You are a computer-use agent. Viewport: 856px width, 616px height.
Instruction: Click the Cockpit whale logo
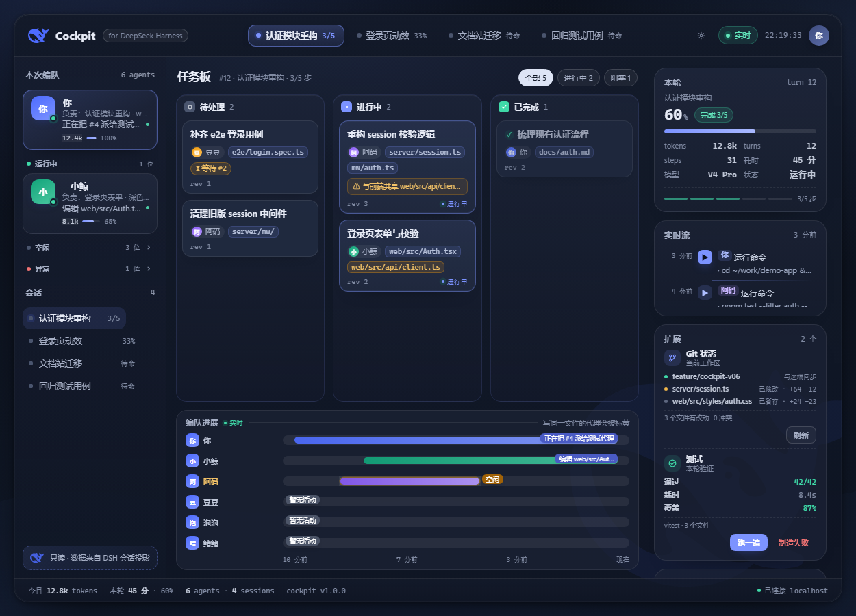[38, 36]
